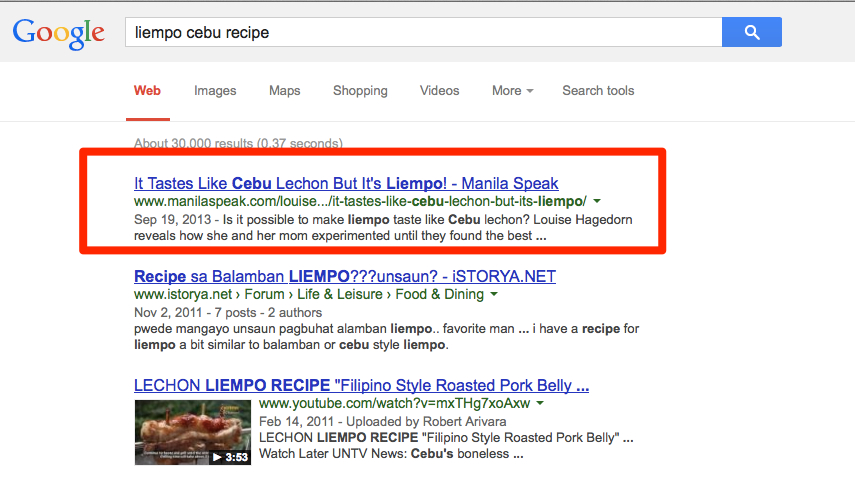Click the Google logo
855x480 pixels.
[x=58, y=33]
